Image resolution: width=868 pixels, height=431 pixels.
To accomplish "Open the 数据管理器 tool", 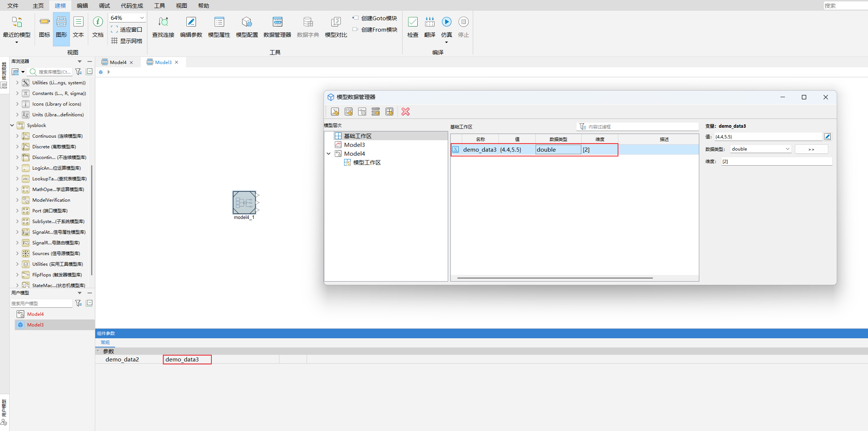I will point(277,22).
